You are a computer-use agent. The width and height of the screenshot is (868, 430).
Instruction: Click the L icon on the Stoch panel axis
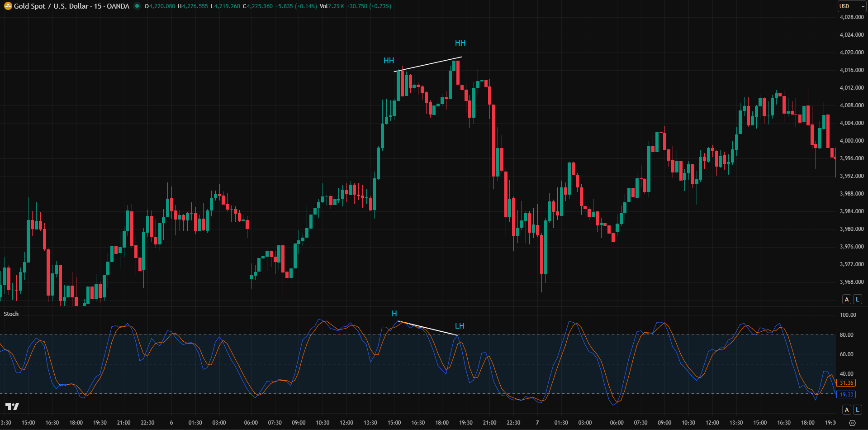[x=857, y=410]
